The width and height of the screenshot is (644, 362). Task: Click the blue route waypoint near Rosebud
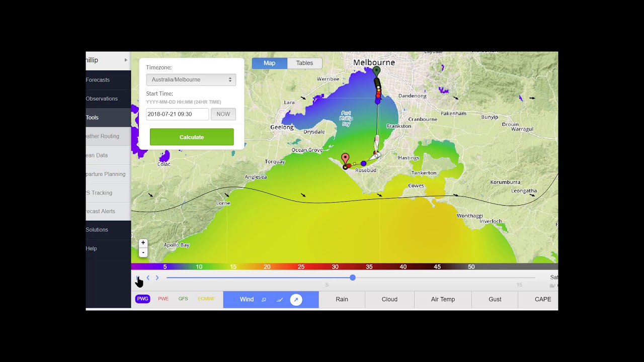[363, 163]
